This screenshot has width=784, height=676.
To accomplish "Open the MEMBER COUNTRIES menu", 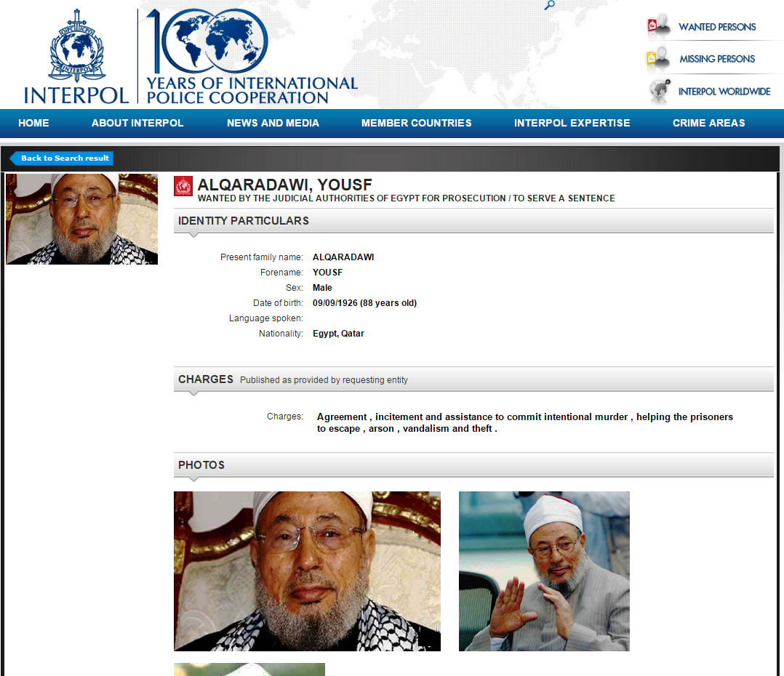I will 417,123.
